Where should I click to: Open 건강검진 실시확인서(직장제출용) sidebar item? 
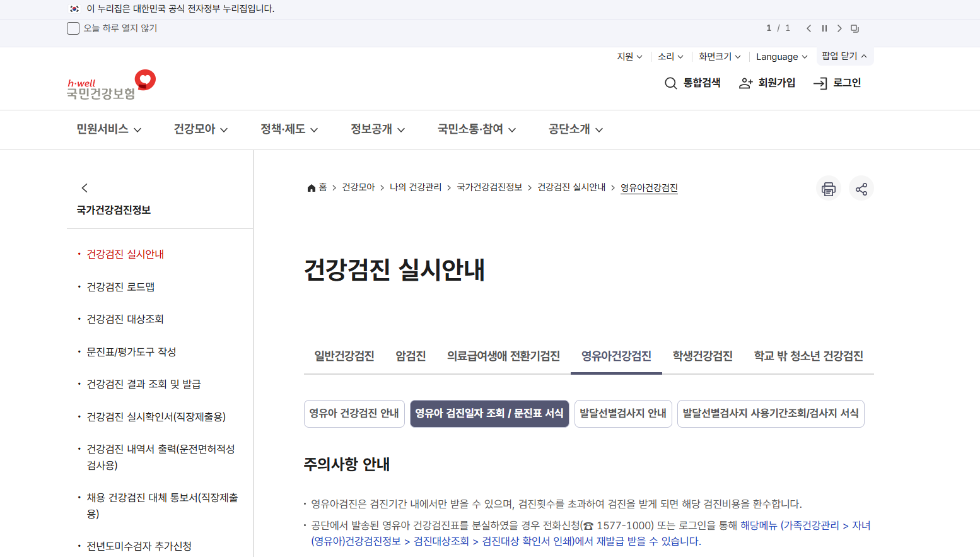tap(156, 417)
